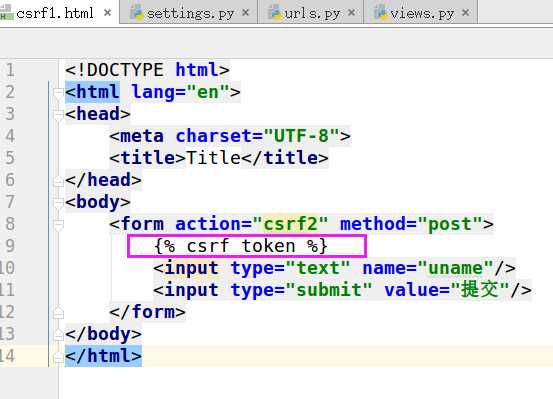Click the Title text inside title tag
Image resolution: width=553 pixels, height=399 pixels.
[213, 158]
